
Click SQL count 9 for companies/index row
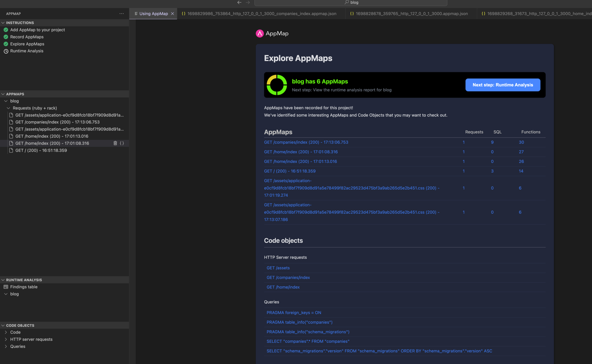tap(492, 142)
